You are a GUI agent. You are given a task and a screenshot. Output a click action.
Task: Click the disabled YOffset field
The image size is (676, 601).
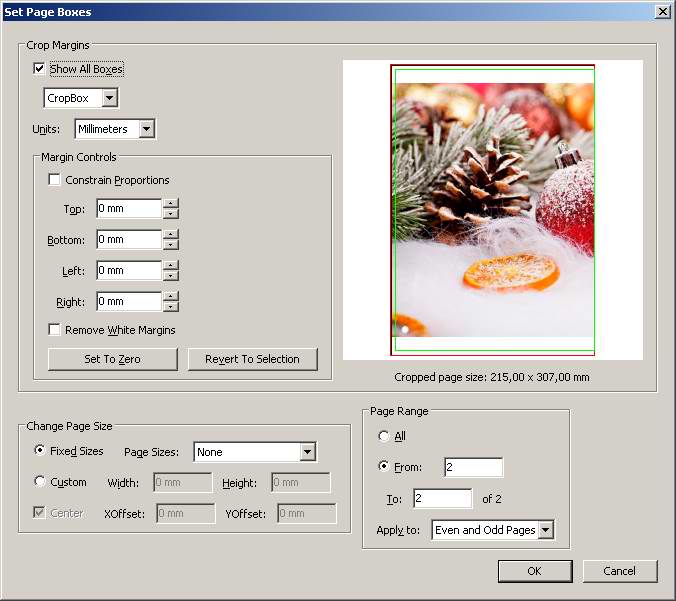click(307, 513)
